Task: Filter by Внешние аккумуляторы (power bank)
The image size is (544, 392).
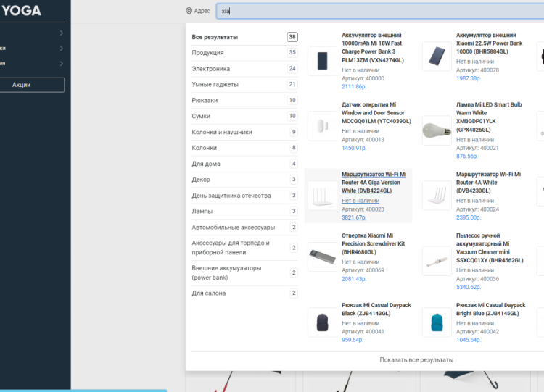Action: tap(244, 272)
